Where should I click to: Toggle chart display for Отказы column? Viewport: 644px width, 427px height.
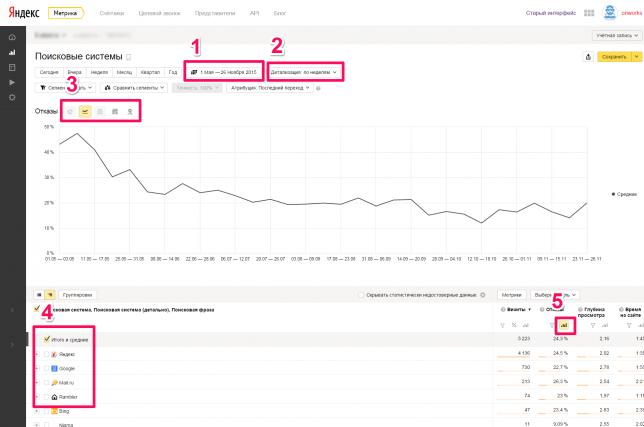(564, 325)
